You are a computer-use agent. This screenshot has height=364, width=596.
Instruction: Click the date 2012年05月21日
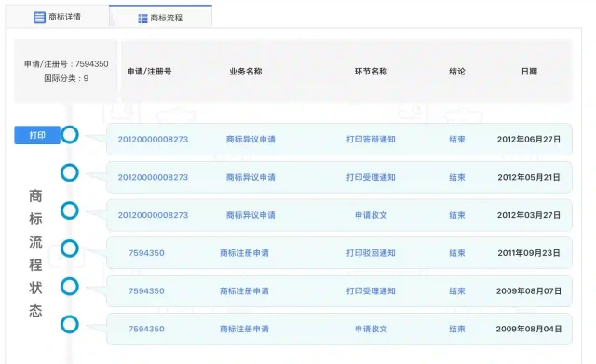click(529, 177)
